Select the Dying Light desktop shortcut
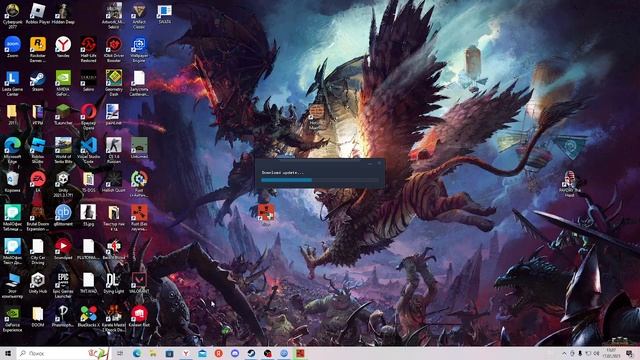The width and height of the screenshot is (640, 360). (x=114, y=283)
